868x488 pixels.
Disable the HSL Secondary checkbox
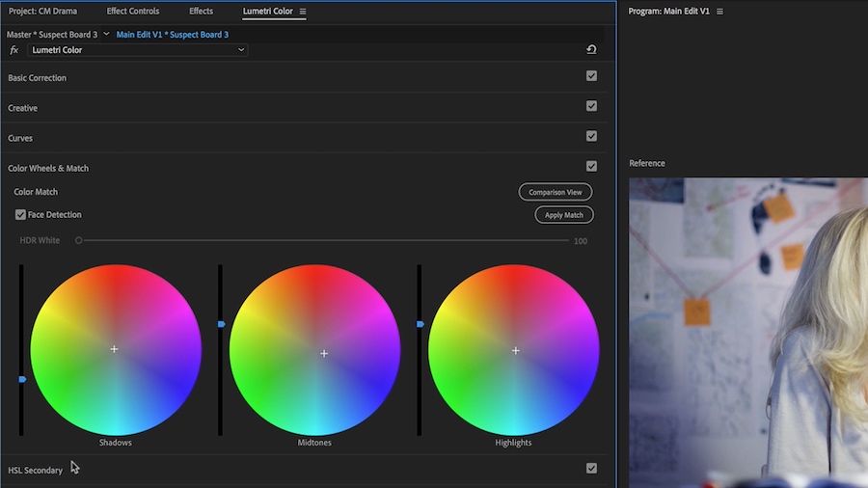pos(591,468)
